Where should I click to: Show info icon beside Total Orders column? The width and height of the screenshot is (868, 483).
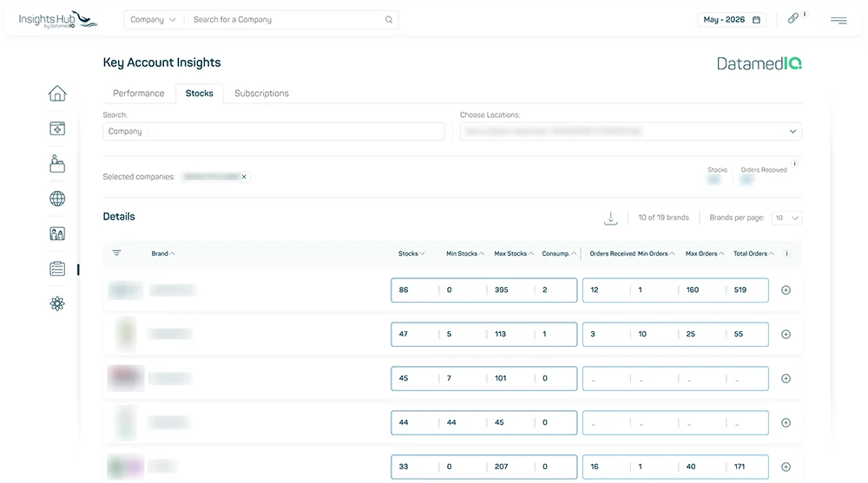point(786,253)
